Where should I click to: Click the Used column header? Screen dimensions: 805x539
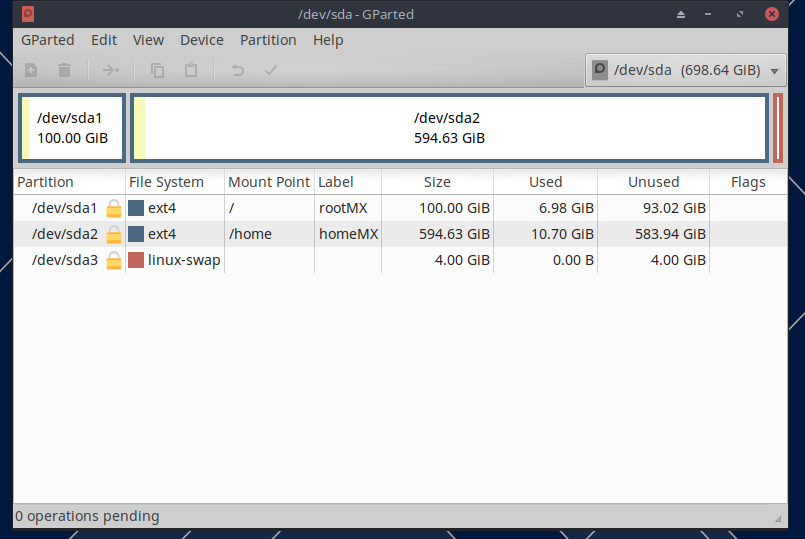545,182
